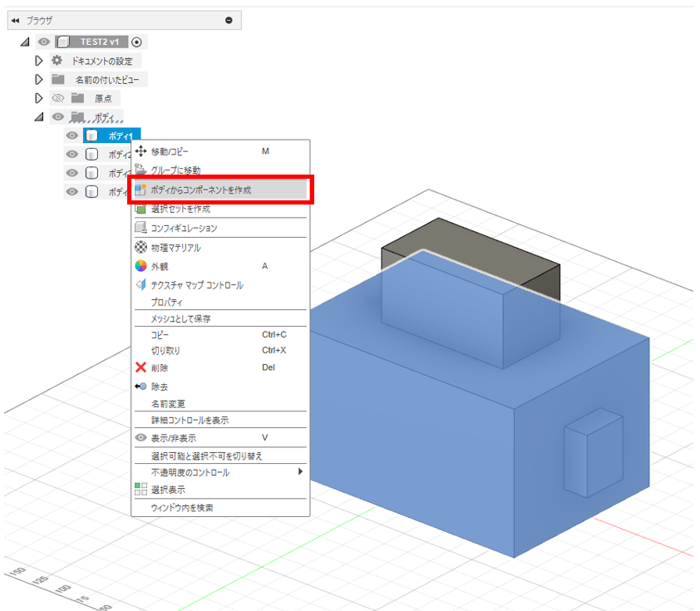Click the 除去 arrow-circle icon

140,386
